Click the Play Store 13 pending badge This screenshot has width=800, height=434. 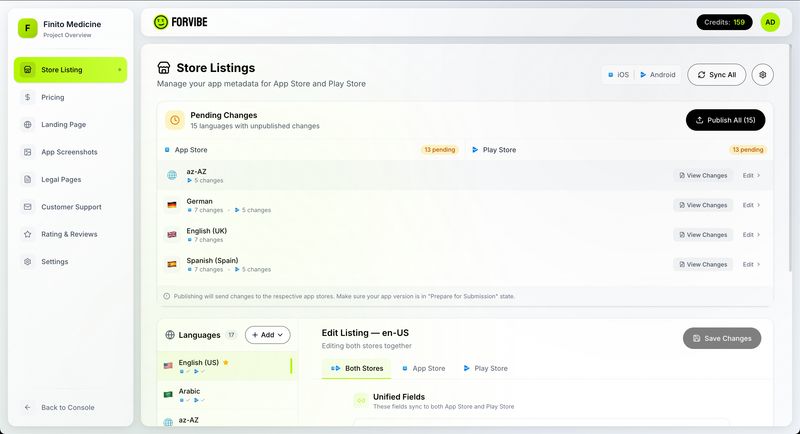click(x=747, y=149)
